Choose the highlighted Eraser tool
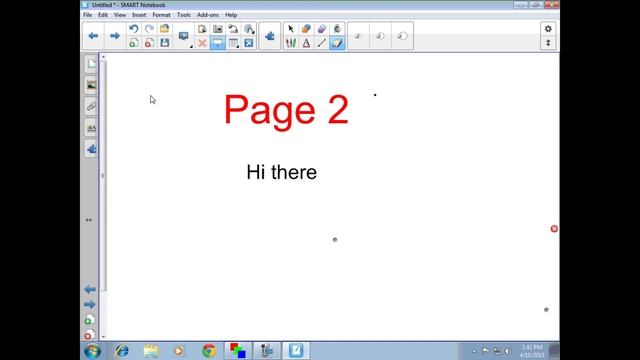Image resolution: width=640 pixels, height=360 pixels. pos(337,43)
